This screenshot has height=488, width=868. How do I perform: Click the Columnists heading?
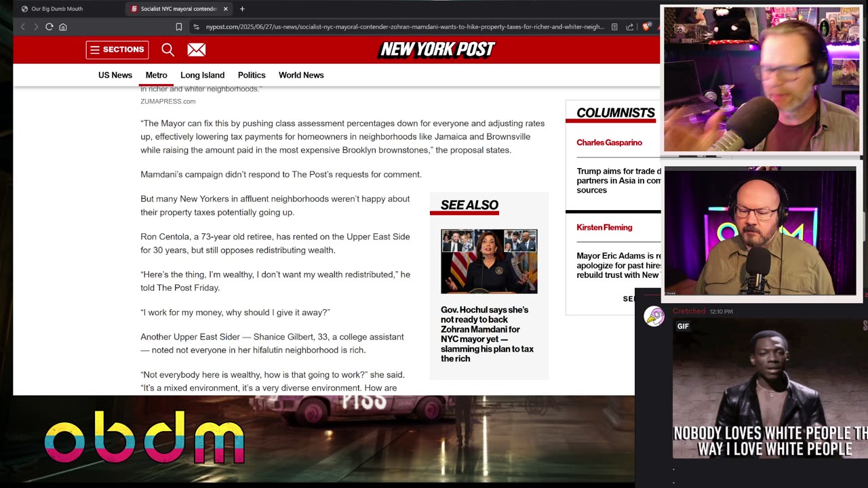[x=616, y=113]
